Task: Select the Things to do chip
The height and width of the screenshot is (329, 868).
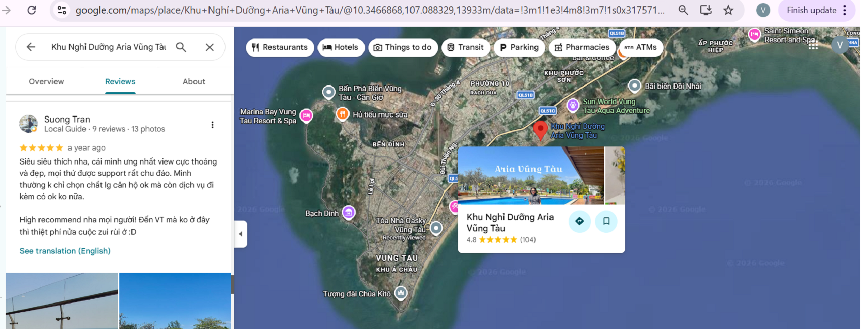Action: click(x=403, y=47)
